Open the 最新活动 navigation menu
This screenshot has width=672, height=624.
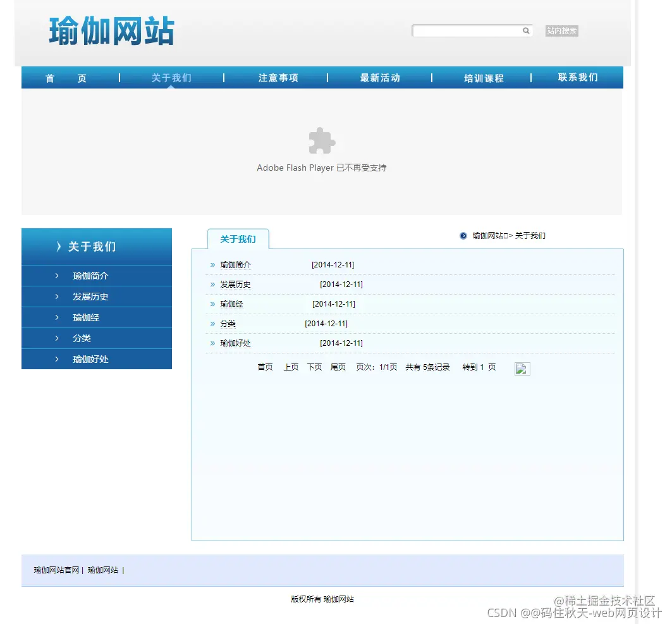coord(381,78)
